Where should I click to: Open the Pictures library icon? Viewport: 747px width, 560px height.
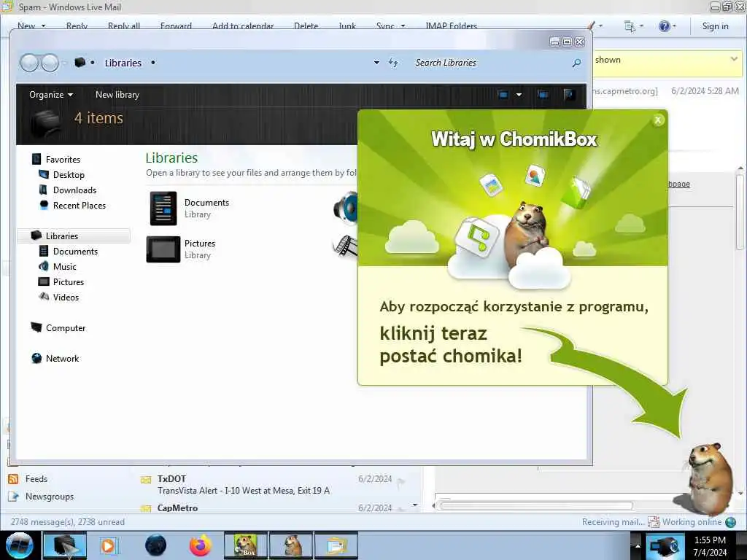(163, 249)
